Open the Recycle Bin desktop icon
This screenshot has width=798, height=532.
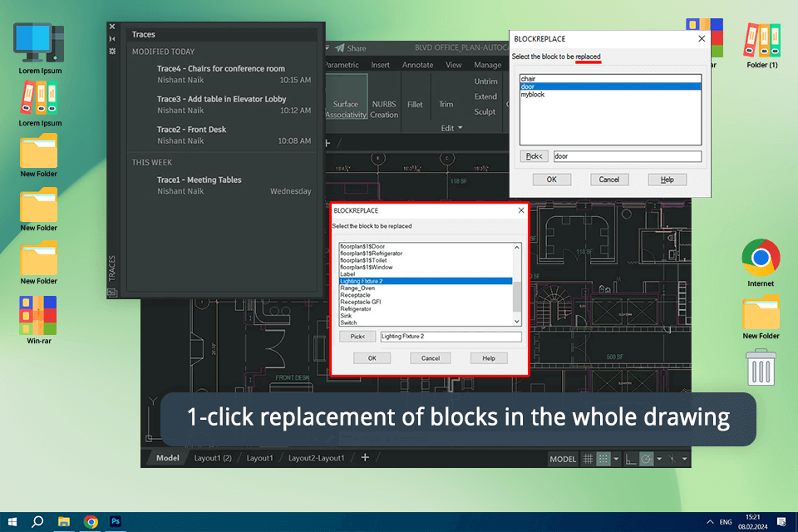761,367
